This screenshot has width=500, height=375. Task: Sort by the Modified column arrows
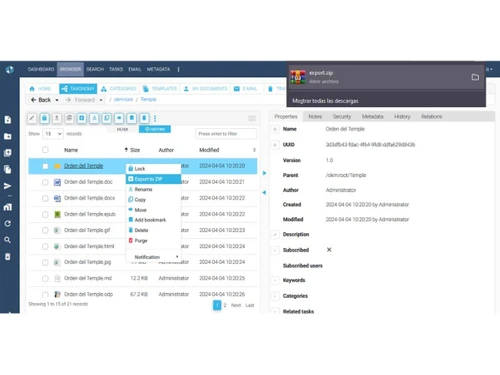[254, 150]
